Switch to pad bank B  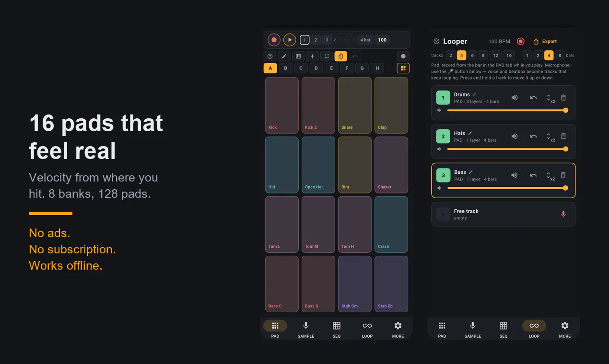tap(285, 68)
